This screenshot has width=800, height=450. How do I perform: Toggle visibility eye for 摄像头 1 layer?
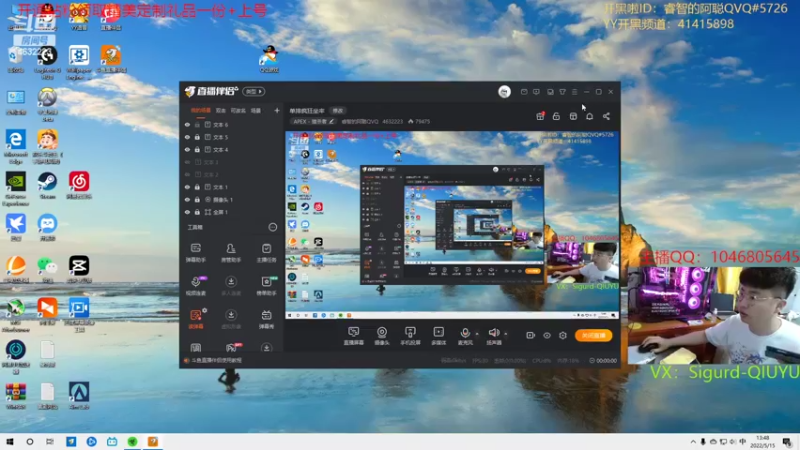pyautogui.click(x=187, y=199)
